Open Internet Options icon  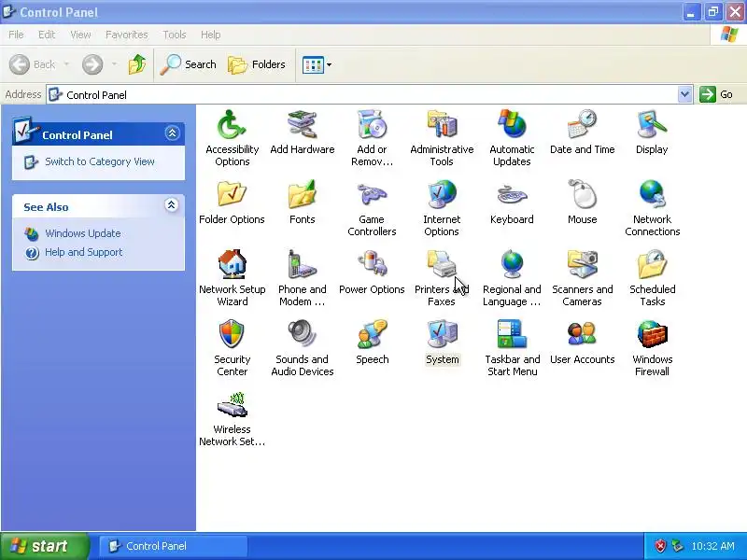[x=442, y=208]
